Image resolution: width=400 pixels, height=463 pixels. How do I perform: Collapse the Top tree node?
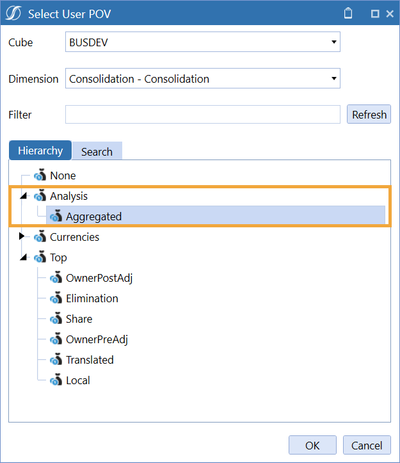(23, 257)
